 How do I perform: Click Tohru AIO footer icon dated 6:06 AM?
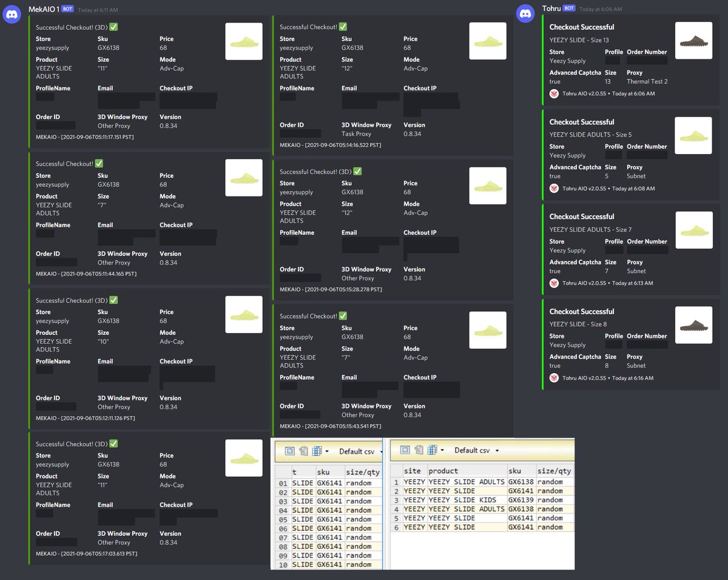coord(554,93)
